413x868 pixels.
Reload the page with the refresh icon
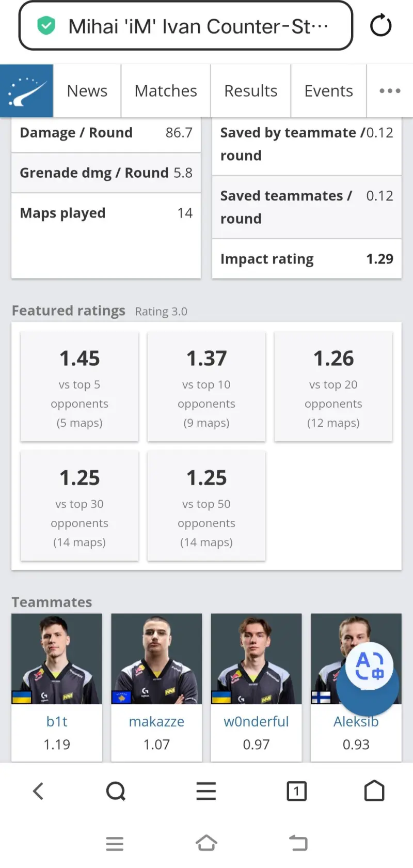tap(380, 26)
